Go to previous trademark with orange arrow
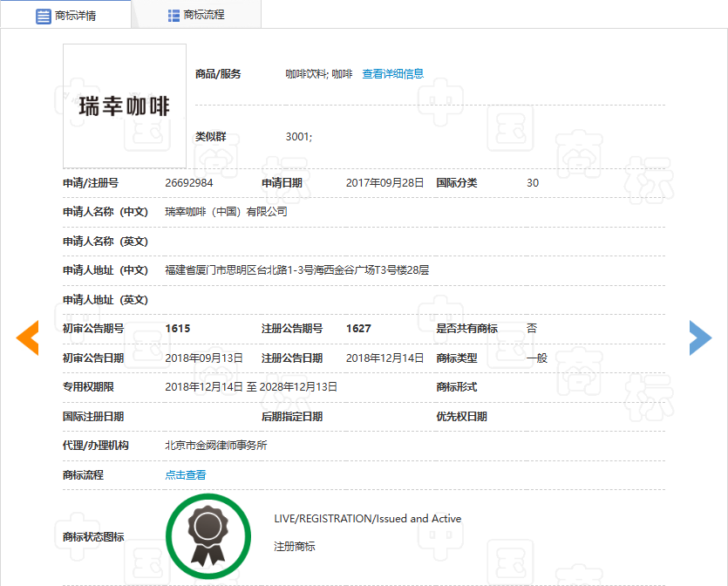 coord(27,337)
